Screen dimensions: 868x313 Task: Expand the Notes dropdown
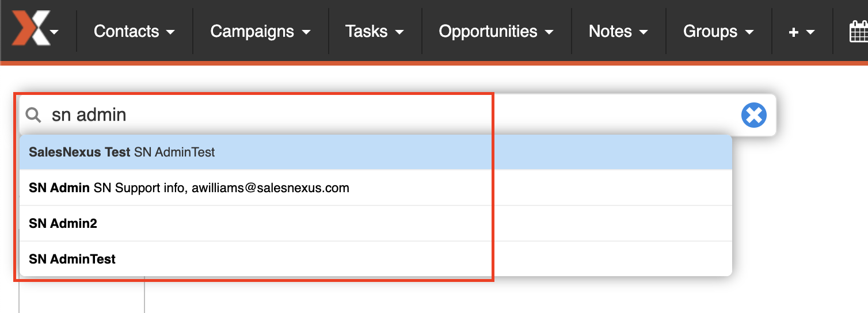(619, 31)
